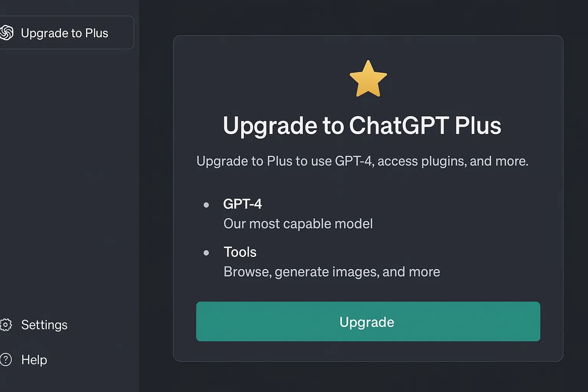Select the bold GPT-4 feature label

tap(243, 204)
